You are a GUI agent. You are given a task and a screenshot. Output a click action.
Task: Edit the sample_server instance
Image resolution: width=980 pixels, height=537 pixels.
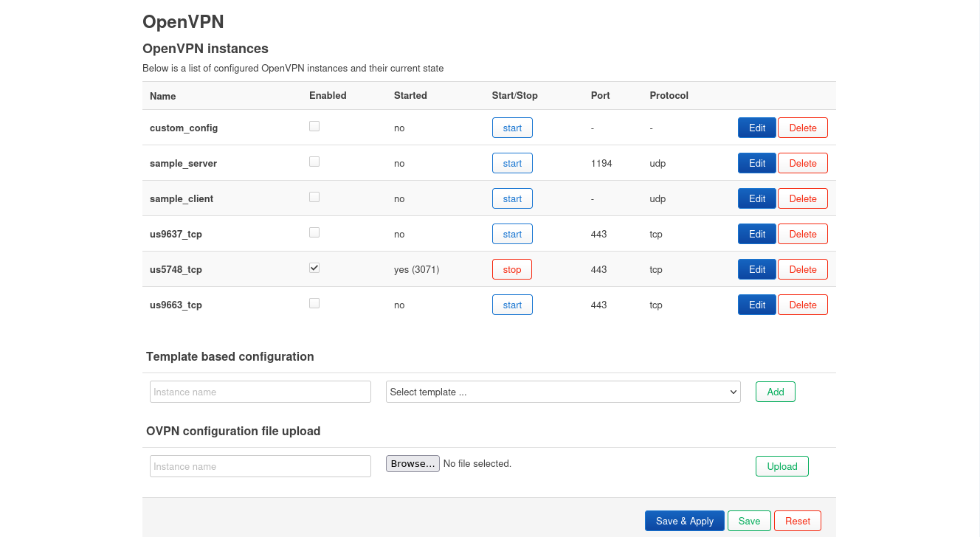(757, 163)
